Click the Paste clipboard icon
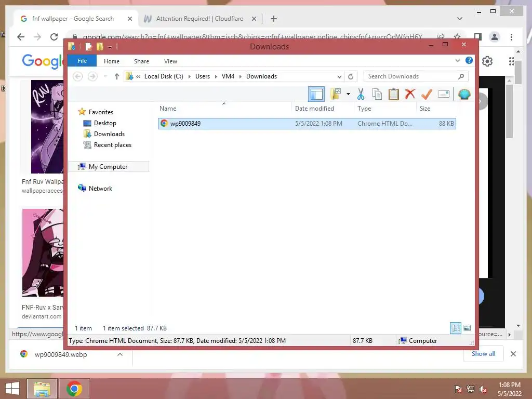The height and width of the screenshot is (399, 532). (x=394, y=94)
